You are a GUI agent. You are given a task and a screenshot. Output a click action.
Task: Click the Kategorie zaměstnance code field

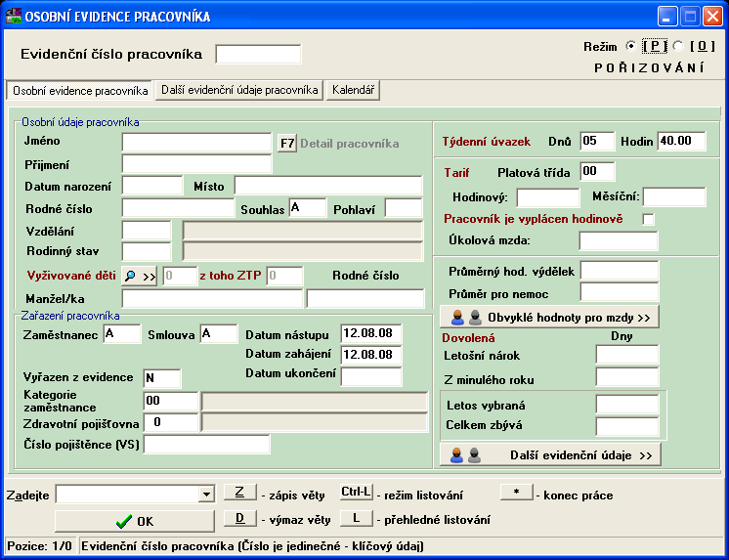(x=171, y=402)
